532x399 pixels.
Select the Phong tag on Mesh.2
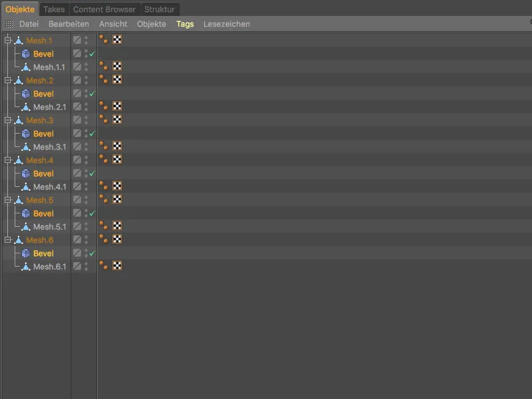tap(104, 79)
